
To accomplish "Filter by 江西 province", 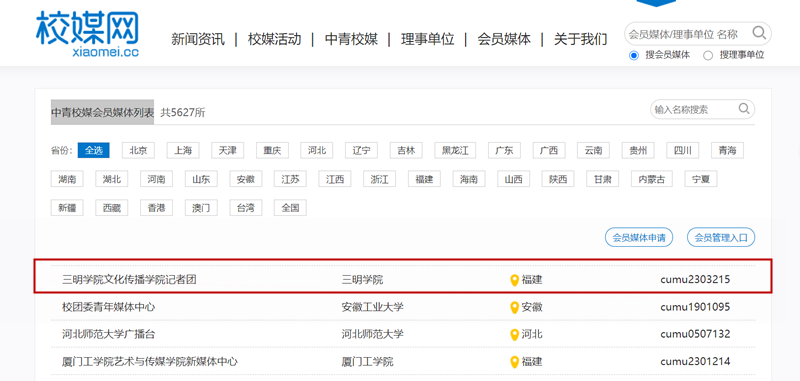I will [335, 179].
